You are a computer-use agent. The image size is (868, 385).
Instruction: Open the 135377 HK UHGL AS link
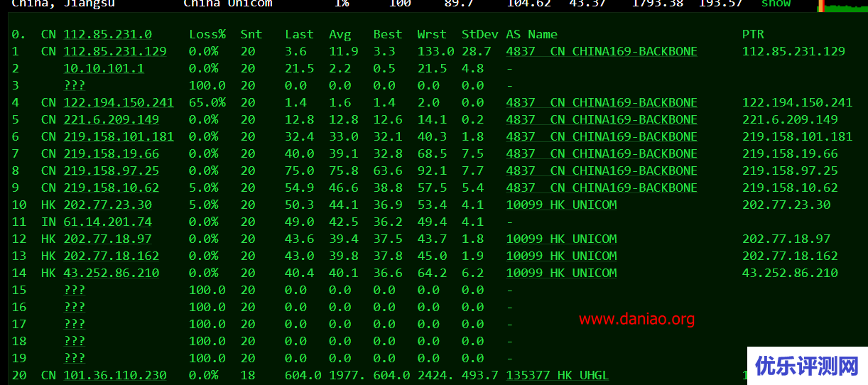558,375
